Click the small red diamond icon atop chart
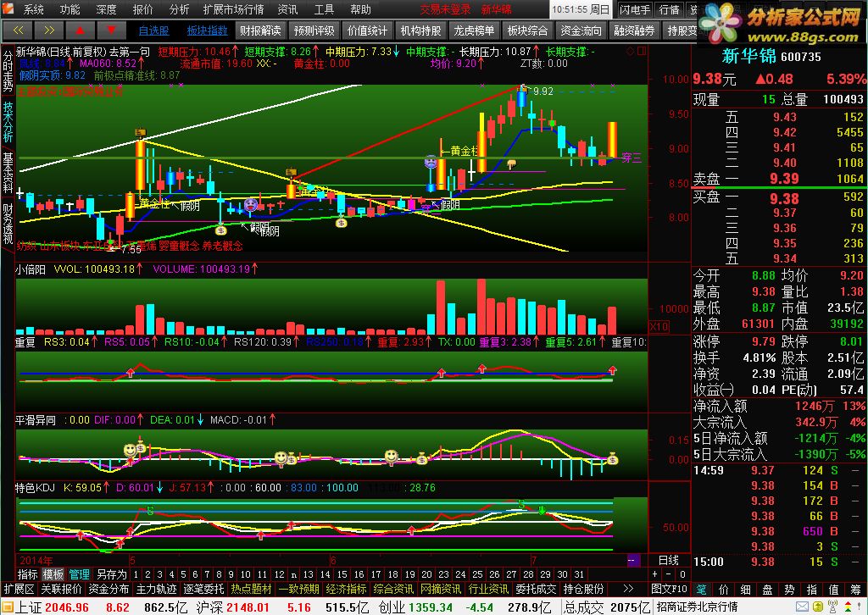Screen dimensions: 868x615 tap(630, 52)
